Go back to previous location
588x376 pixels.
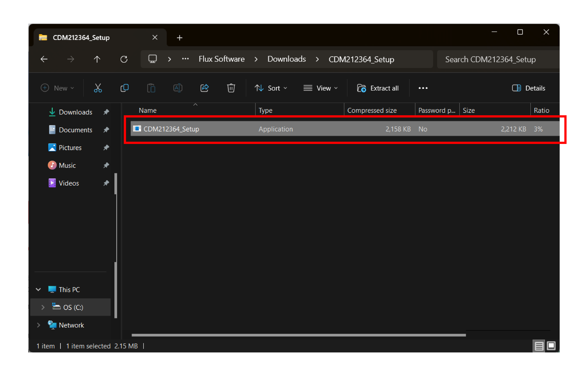pyautogui.click(x=44, y=59)
